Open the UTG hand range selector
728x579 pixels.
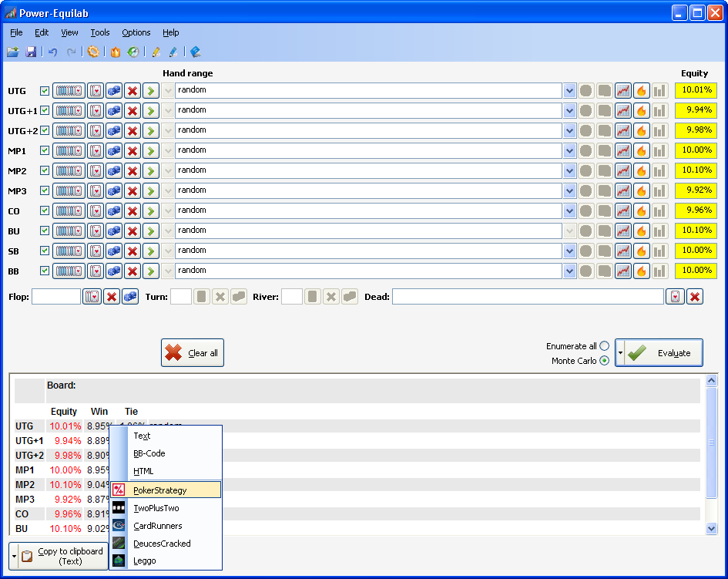[x=69, y=91]
